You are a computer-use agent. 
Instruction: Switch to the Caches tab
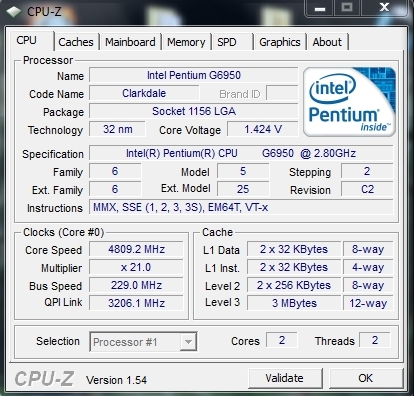[76, 42]
